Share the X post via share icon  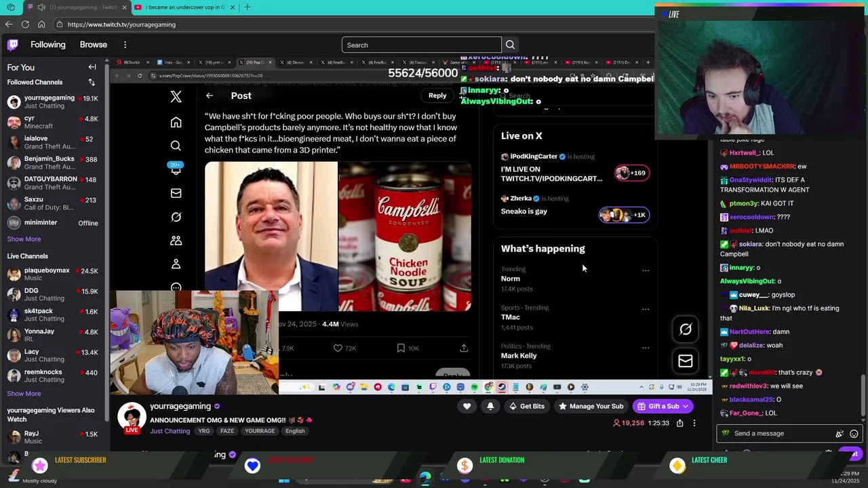point(464,348)
